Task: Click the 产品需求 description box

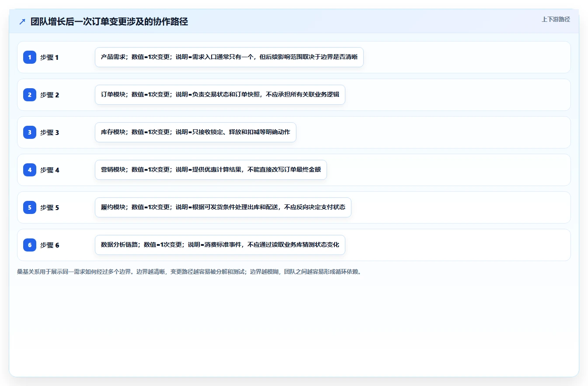Action: click(229, 57)
